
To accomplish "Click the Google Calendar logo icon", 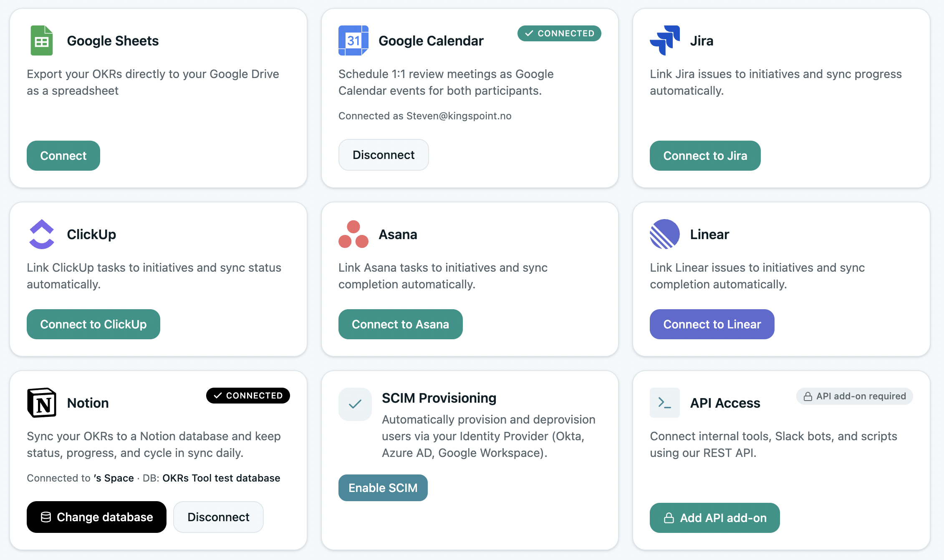I will pyautogui.click(x=353, y=40).
